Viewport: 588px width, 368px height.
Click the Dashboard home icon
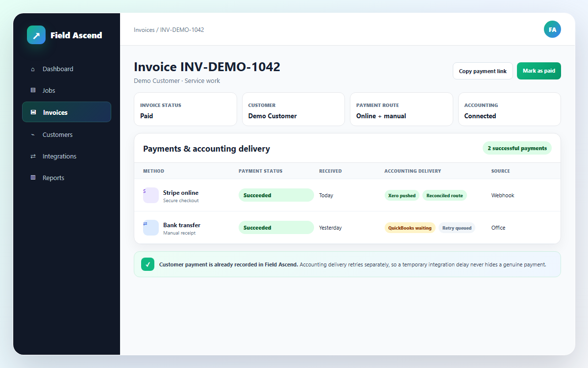click(x=33, y=69)
